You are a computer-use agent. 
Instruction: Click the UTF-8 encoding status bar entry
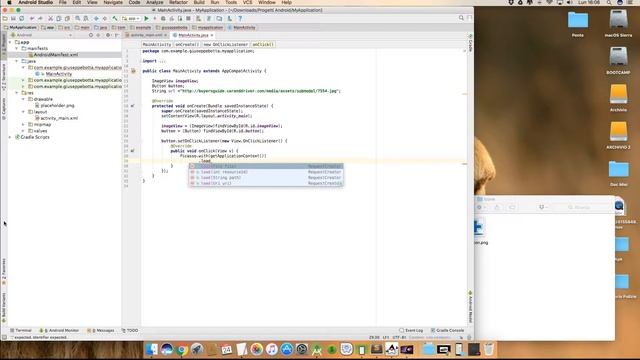tap(399, 338)
